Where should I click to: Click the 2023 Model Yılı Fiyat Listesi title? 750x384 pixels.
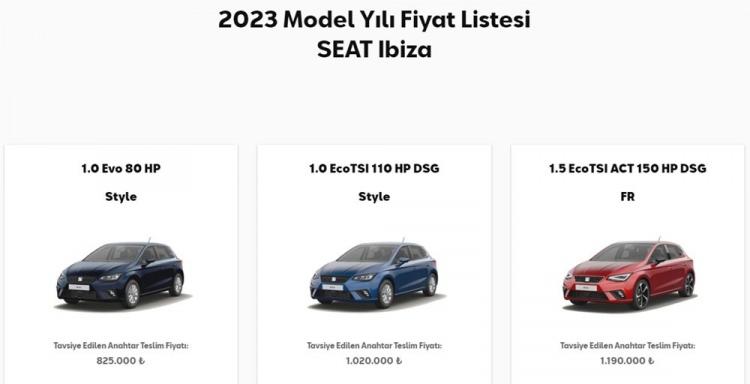pos(375,21)
